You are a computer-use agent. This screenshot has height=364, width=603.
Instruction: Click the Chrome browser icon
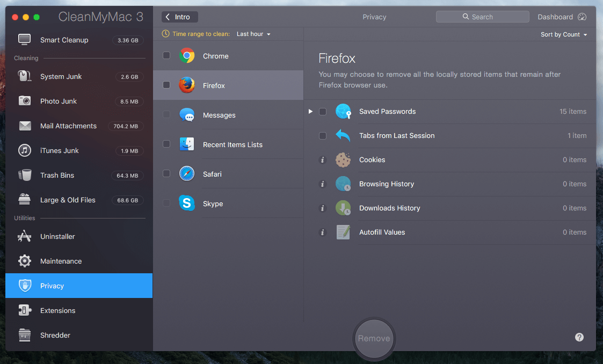point(187,56)
